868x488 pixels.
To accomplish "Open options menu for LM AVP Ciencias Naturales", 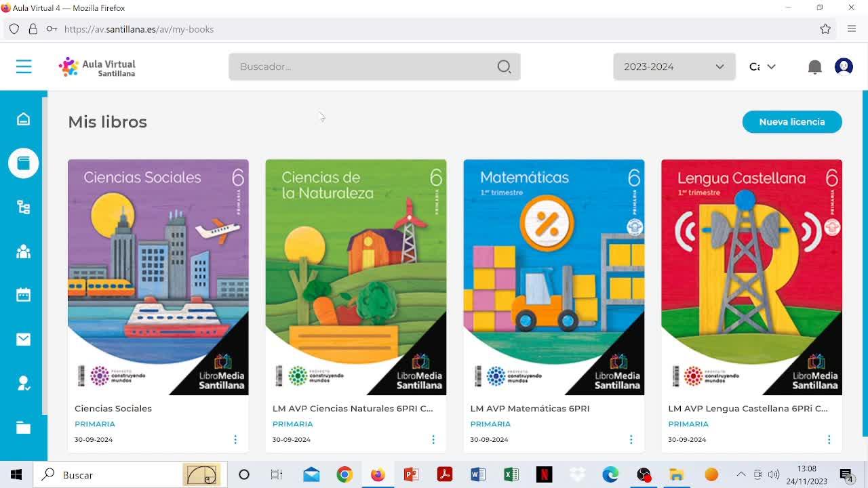I will (x=433, y=440).
